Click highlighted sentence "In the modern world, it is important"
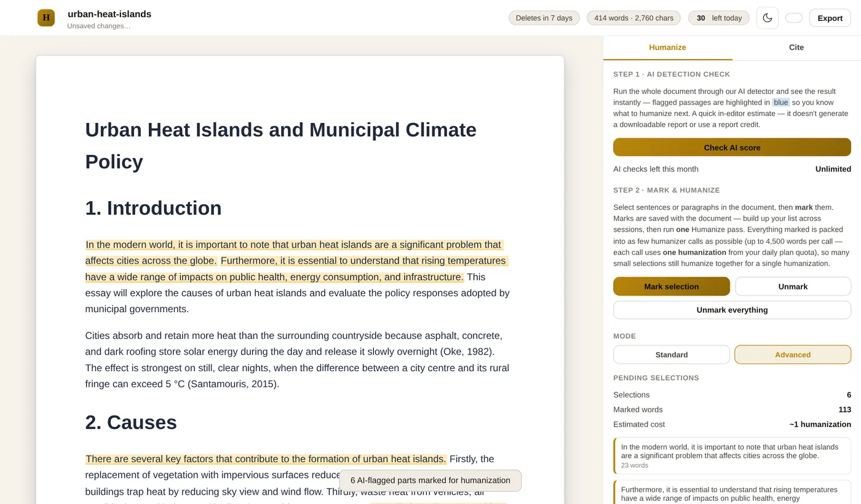 pos(294,253)
